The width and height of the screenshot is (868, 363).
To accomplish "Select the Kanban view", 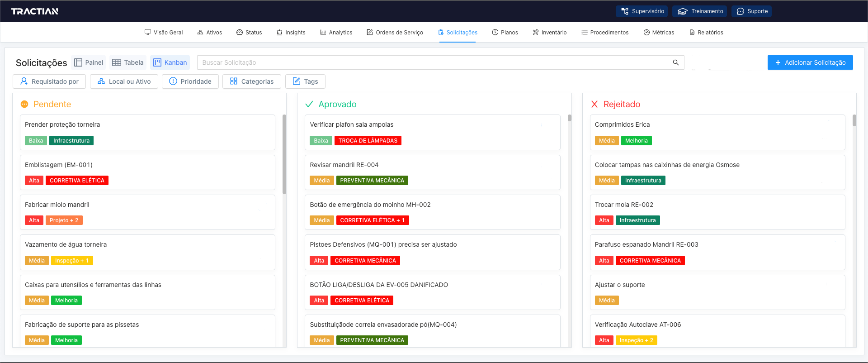I will pos(170,62).
